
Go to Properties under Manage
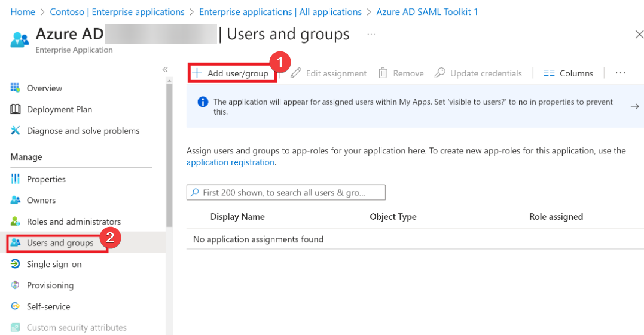pos(46,179)
